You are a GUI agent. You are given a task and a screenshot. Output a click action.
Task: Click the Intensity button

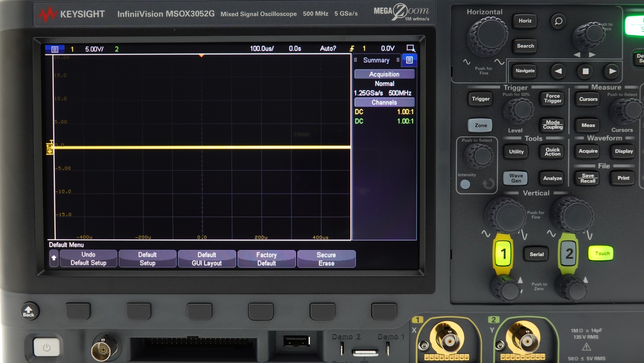pyautogui.click(x=465, y=184)
